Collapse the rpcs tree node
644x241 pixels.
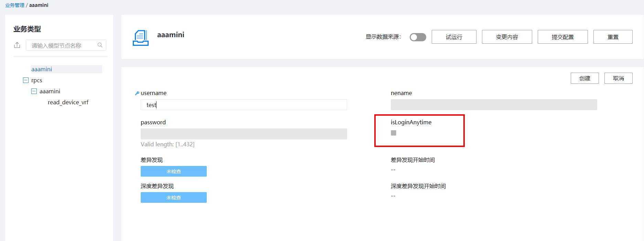(25, 80)
